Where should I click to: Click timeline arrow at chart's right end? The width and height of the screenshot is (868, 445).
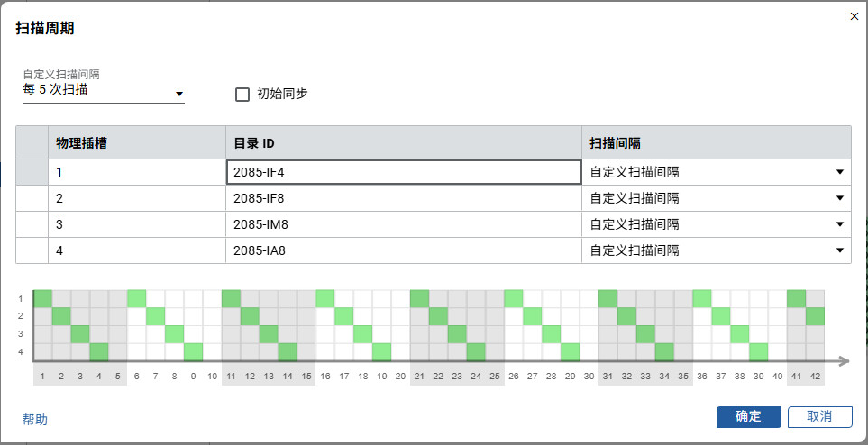pos(841,362)
